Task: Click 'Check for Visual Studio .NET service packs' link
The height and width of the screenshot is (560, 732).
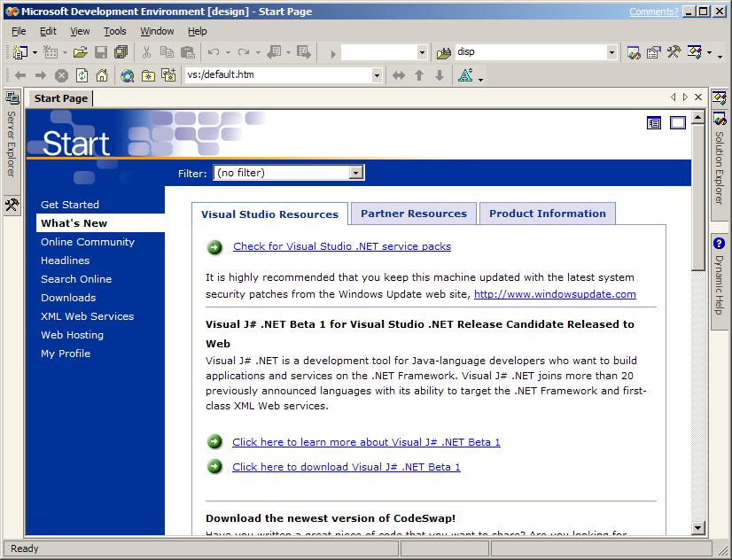Action: (342, 246)
